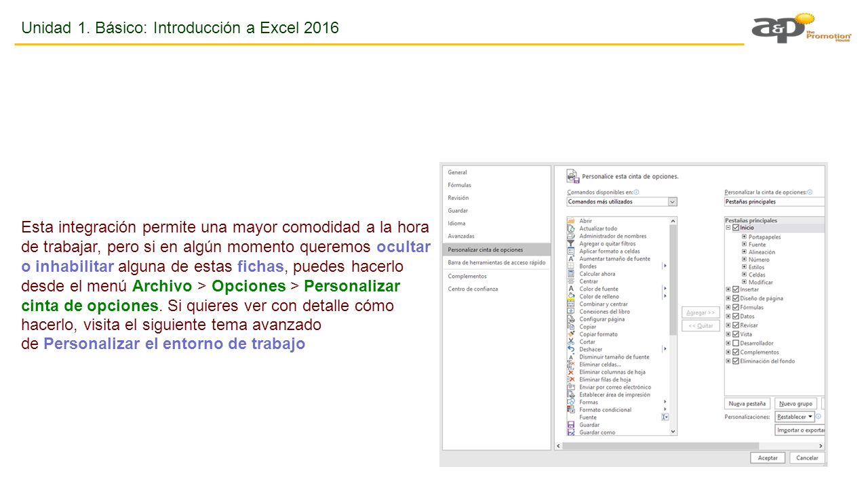The image size is (868, 488).
Task: Uncheck the Fórmulas tab checkbox
Action: pos(736,307)
